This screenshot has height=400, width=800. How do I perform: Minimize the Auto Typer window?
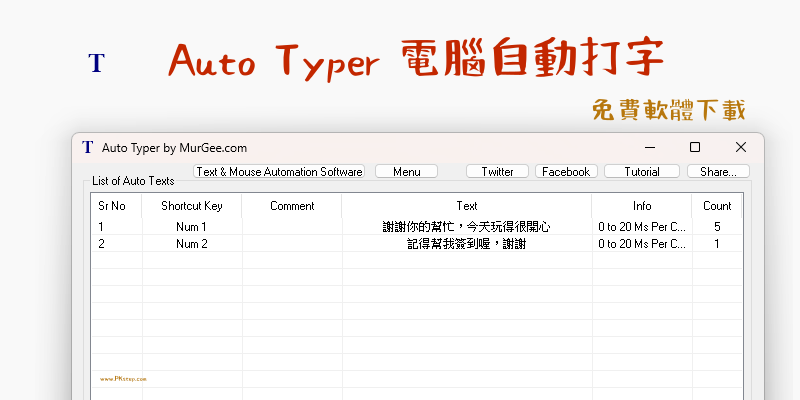pyautogui.click(x=649, y=147)
